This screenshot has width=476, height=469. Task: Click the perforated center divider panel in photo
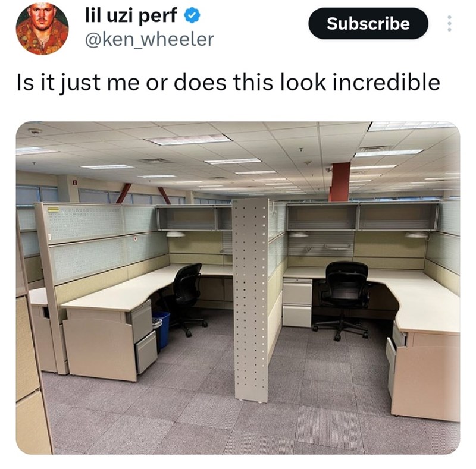pyautogui.click(x=250, y=299)
